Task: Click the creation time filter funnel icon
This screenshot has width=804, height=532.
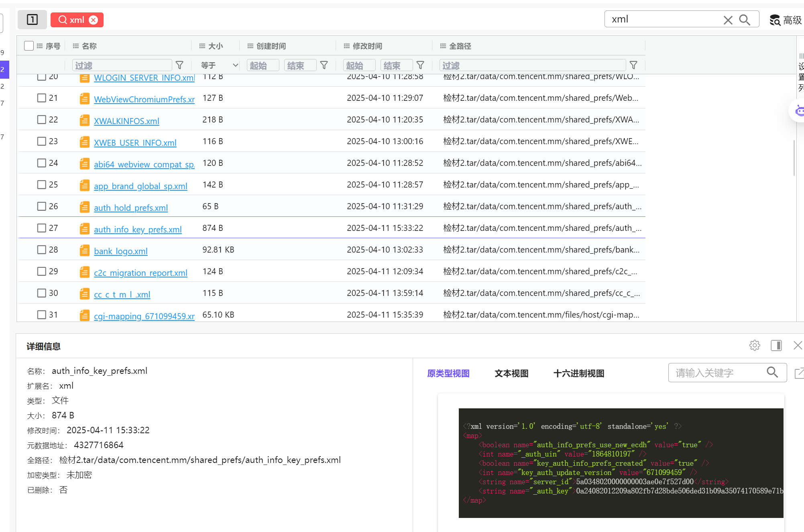Action: pos(324,65)
